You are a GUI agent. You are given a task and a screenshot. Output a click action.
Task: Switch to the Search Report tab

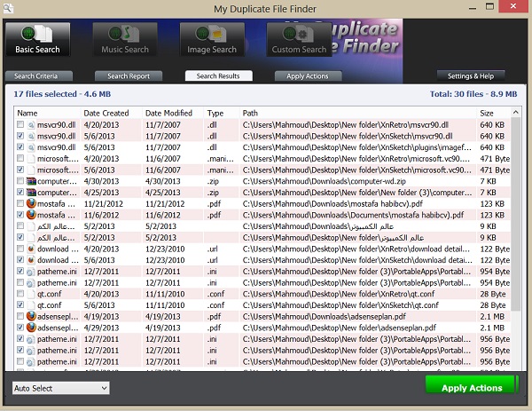129,75
